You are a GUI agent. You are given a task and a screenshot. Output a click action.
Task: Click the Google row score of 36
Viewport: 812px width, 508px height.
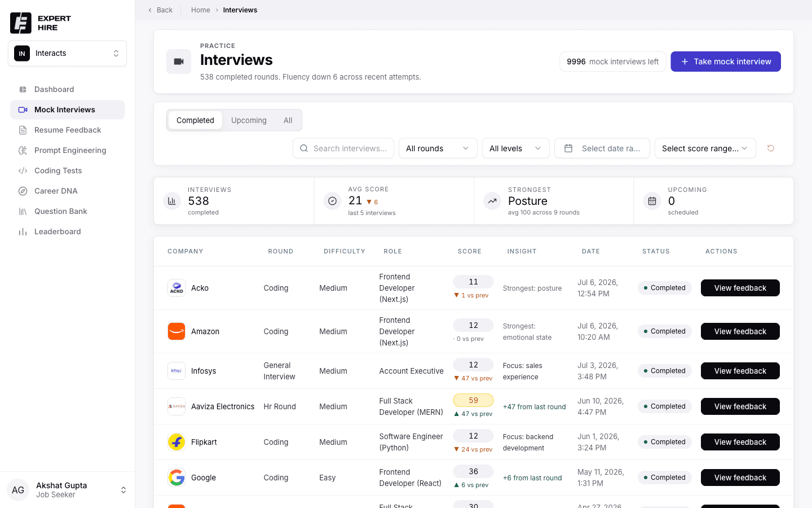pyautogui.click(x=474, y=471)
